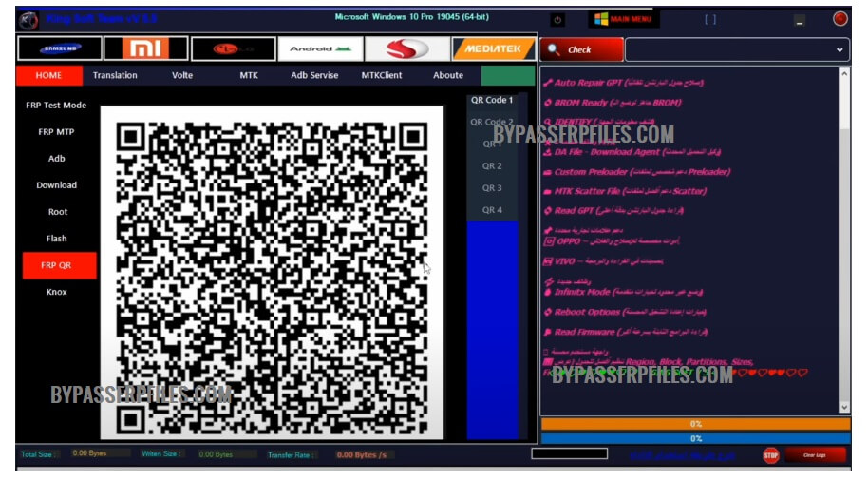Image resolution: width=868 pixels, height=481 pixels.
Task: Click the Android logo brand button
Action: coord(319,48)
